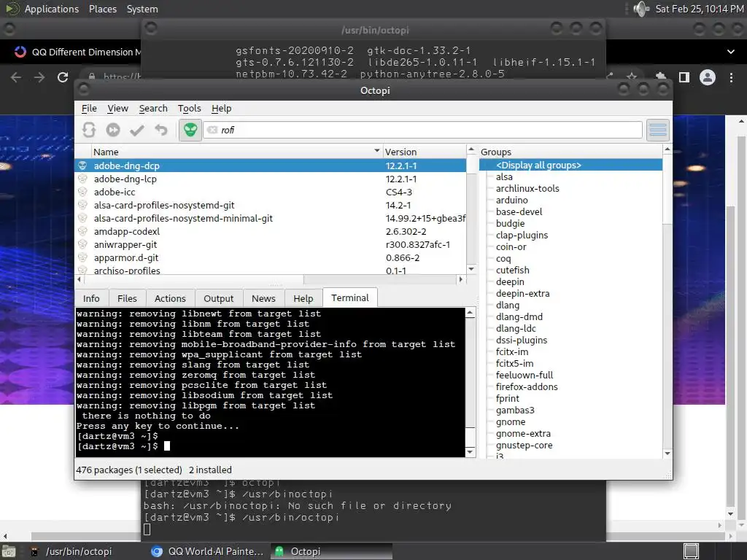The height and width of the screenshot is (560, 747).
Task: Click the terminal pane scroll-up arrow
Action: coord(471,313)
